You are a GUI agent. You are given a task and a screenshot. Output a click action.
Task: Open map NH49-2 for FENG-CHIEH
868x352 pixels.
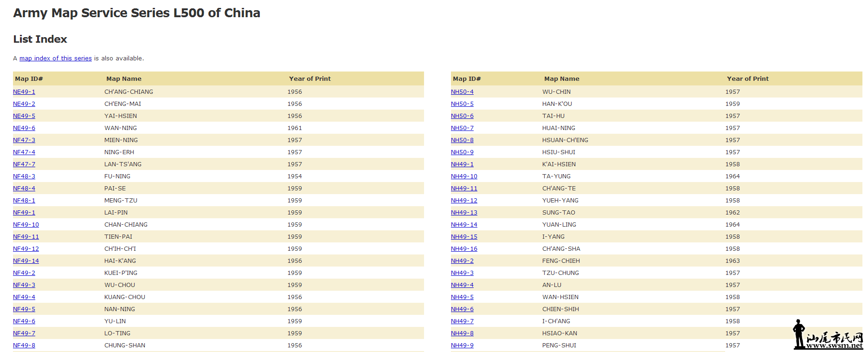(x=462, y=261)
